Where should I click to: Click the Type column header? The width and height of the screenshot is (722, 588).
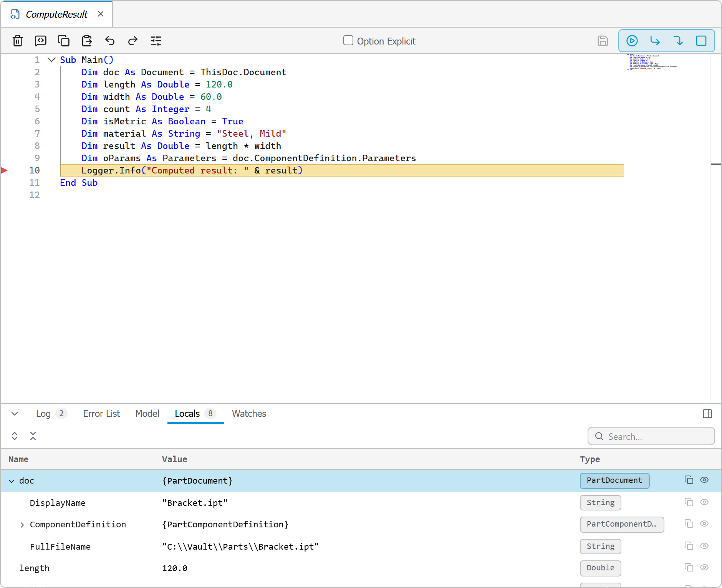tap(590, 459)
